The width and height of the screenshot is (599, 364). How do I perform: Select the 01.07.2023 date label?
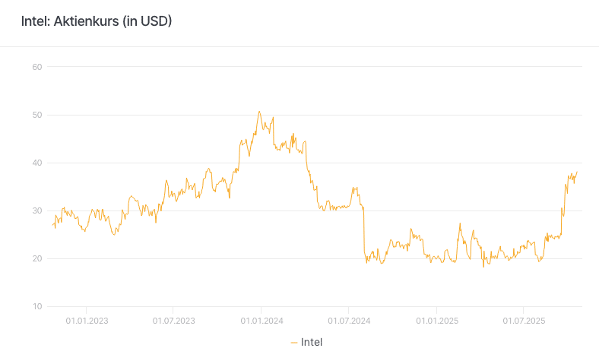click(173, 321)
